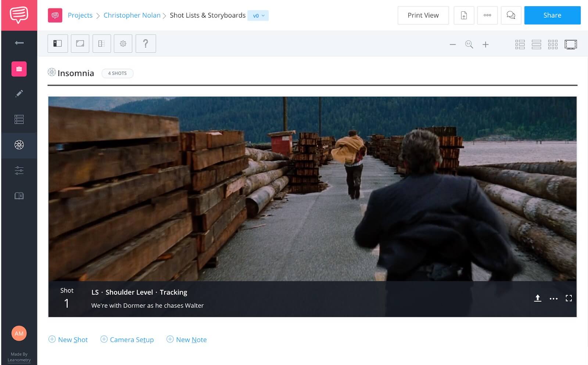
Task: Add a New Shot
Action: 68,340
